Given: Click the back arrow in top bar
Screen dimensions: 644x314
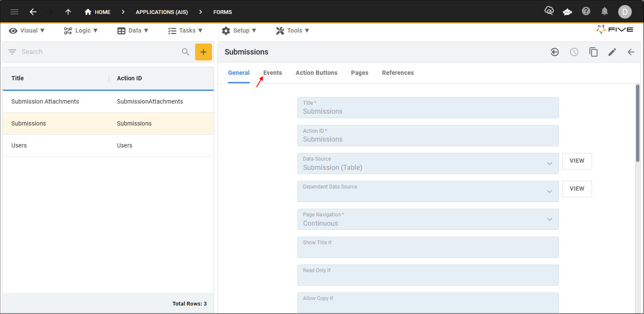Looking at the screenshot, I should (33, 12).
